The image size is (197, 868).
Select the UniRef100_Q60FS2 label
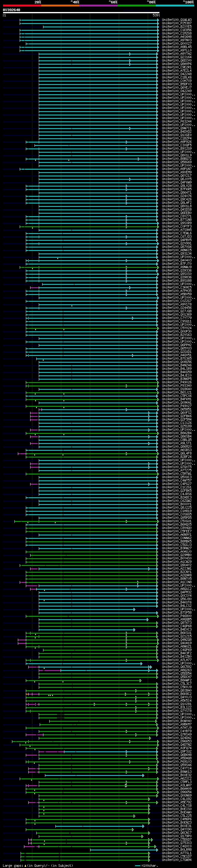click(177, 412)
